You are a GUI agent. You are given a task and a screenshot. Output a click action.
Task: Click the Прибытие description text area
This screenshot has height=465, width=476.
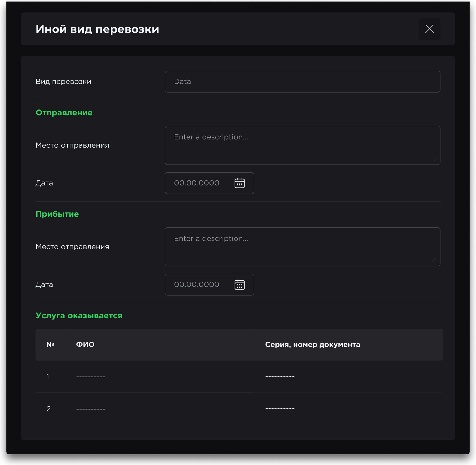click(302, 247)
